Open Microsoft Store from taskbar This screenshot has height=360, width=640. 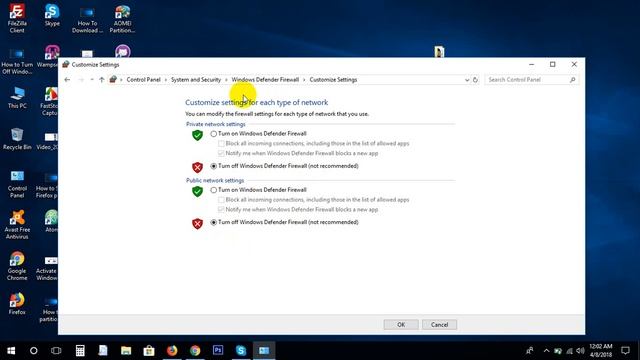pos(149,351)
